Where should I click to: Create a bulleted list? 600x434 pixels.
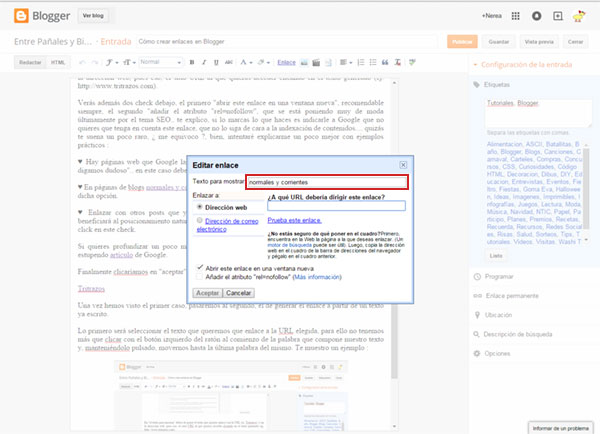click(373, 62)
